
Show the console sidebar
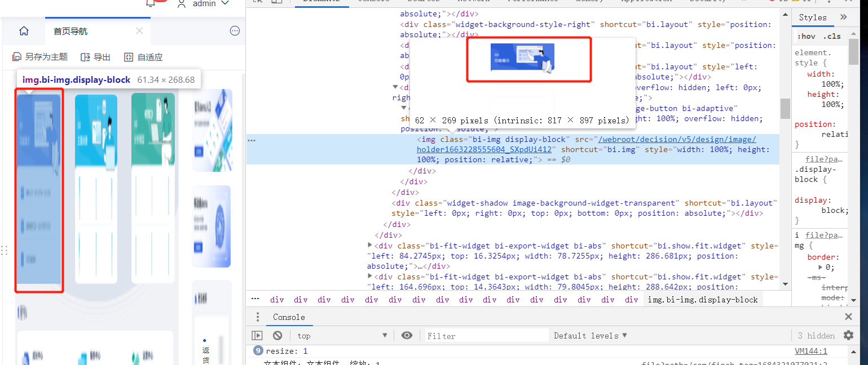pyautogui.click(x=257, y=336)
